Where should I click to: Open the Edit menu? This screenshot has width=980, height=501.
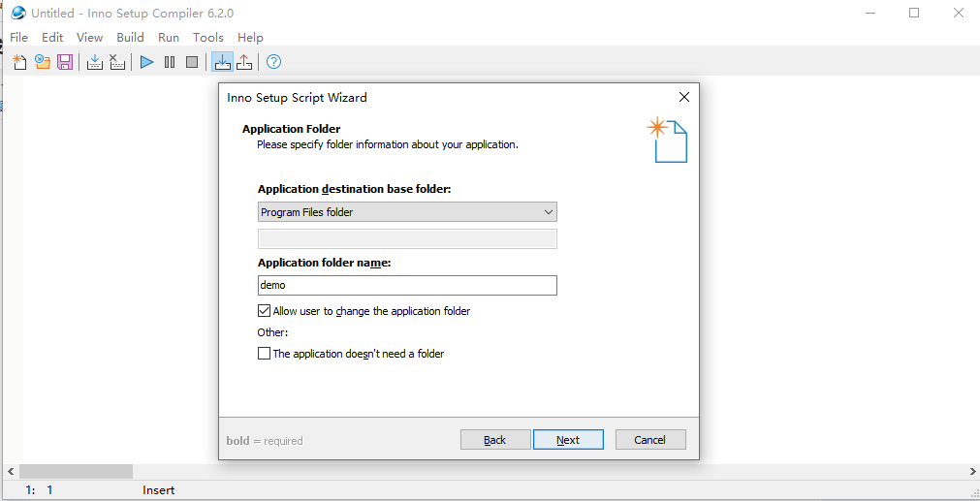[x=52, y=38]
